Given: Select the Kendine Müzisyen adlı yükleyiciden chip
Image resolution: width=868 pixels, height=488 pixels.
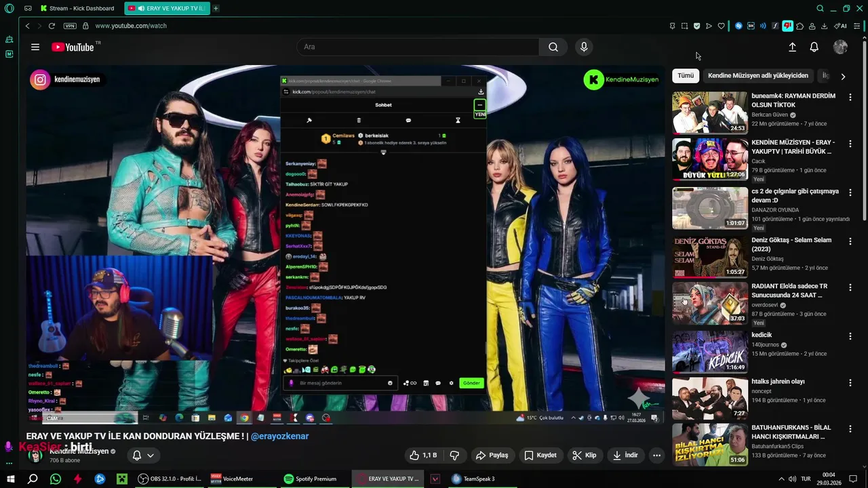Looking at the screenshot, I should tap(757, 75).
